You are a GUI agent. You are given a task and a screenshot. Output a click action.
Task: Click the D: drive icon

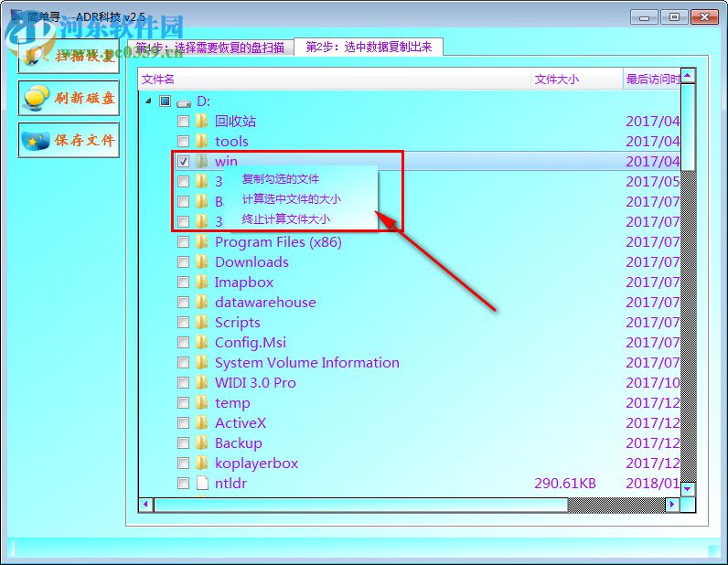pos(184,102)
